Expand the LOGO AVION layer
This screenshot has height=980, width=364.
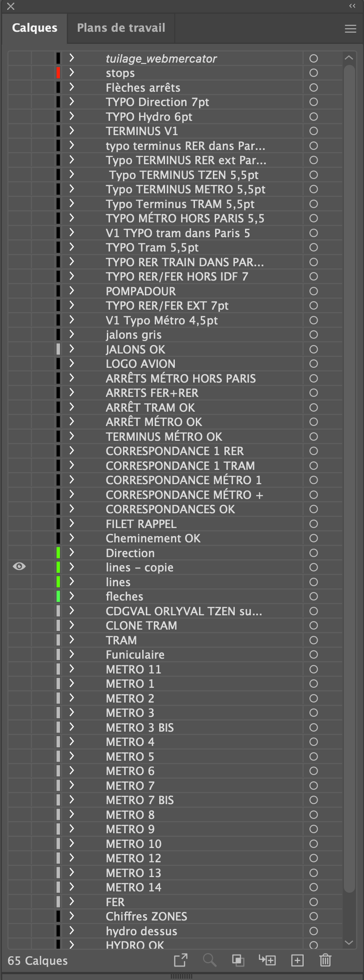coord(72,364)
